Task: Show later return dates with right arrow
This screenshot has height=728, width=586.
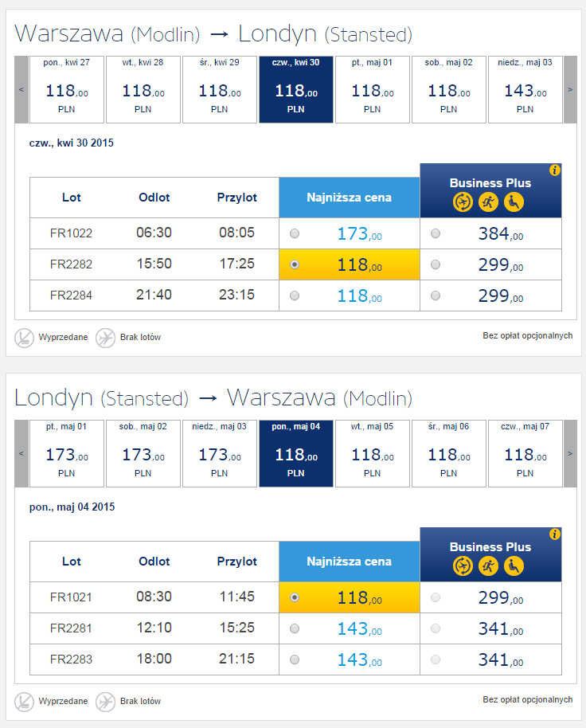Action: tap(570, 454)
